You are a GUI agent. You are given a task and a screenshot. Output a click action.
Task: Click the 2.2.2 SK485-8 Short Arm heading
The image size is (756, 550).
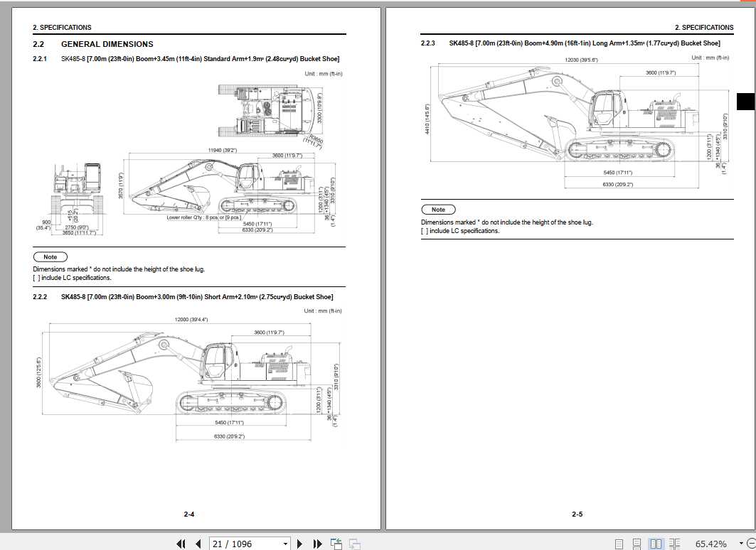183,296
